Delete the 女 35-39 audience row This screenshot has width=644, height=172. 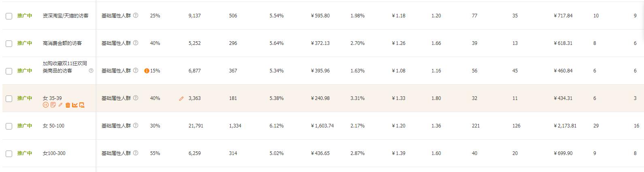pos(68,105)
